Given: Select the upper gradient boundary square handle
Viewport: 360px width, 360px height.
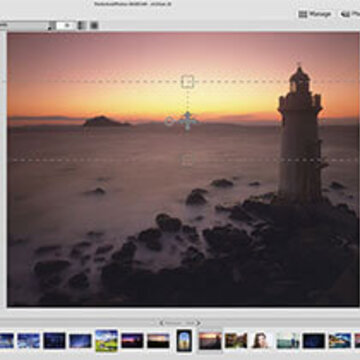Looking at the screenshot, I should pyautogui.click(x=187, y=82).
